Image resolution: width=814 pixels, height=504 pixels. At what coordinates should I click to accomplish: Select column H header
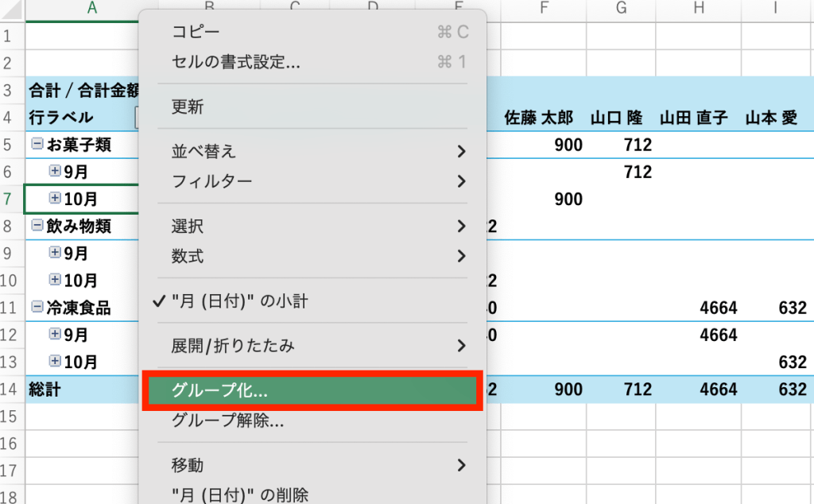[x=699, y=9]
